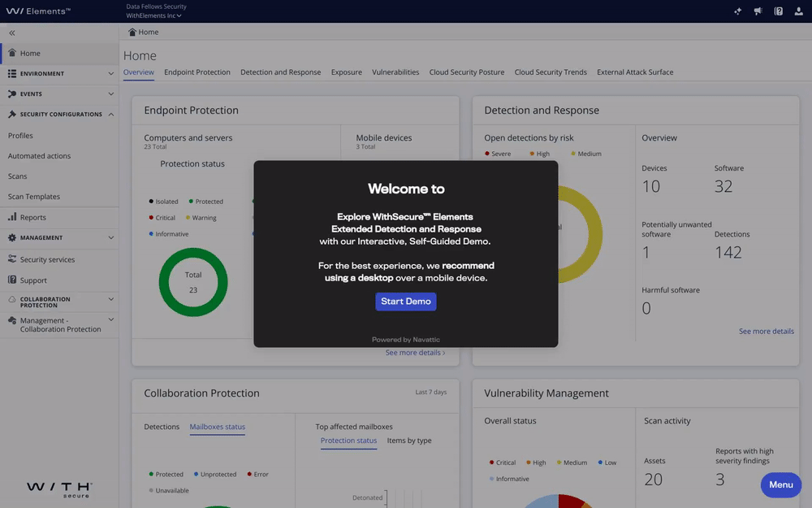Toggle the Isolated legend entry
Screen dimensions: 812x508
click(164, 202)
